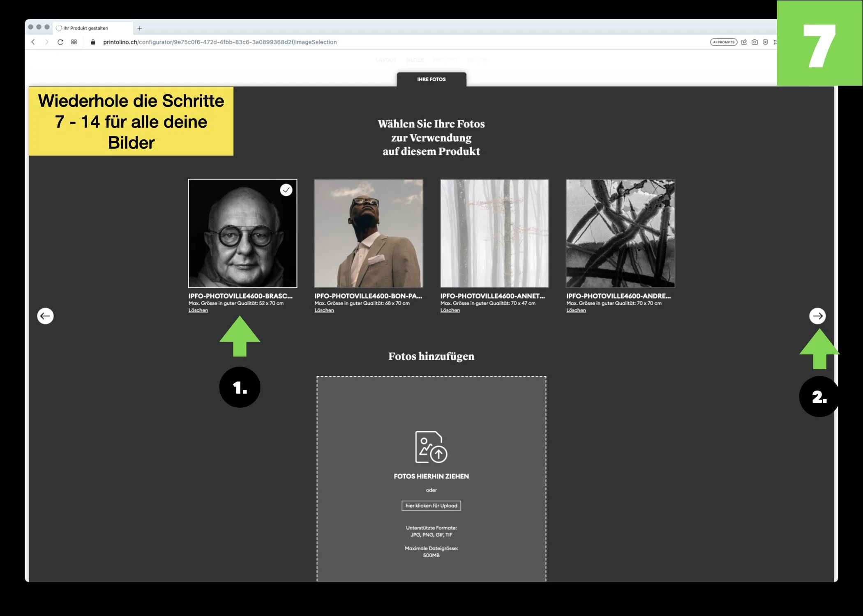Image resolution: width=863 pixels, height=616 pixels.
Task: Open the tab overview grid icon
Action: tap(74, 42)
